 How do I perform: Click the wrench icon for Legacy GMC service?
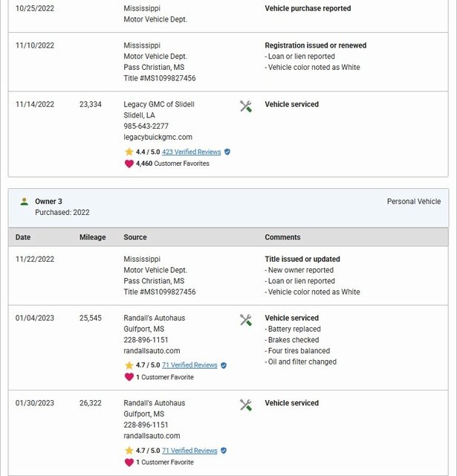tap(246, 106)
